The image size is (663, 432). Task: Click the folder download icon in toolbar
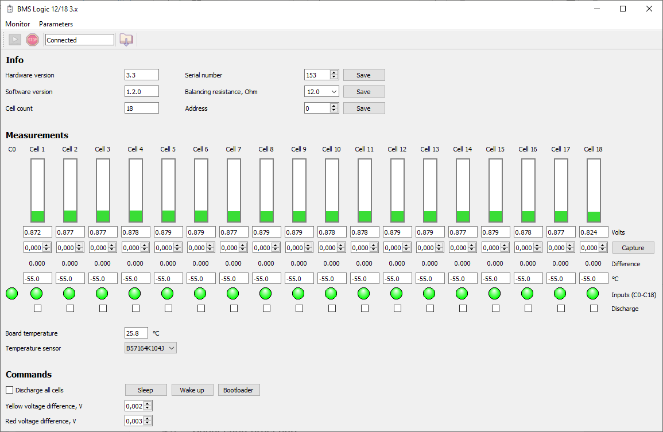(126, 40)
